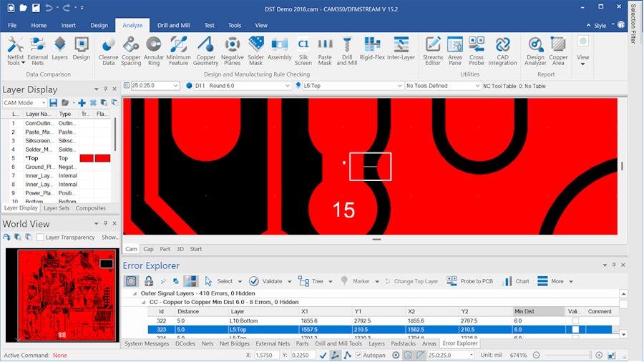Toggle the Autopan checkbox
The width and height of the screenshot is (644, 362).
[x=358, y=355]
